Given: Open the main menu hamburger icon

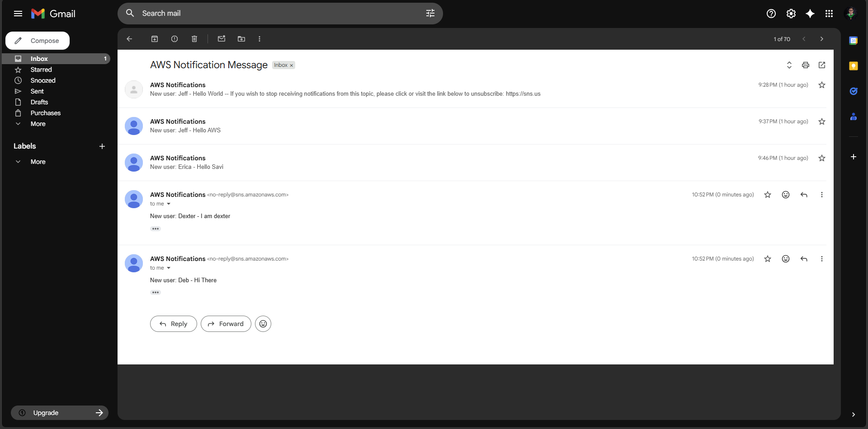Looking at the screenshot, I should tap(18, 14).
